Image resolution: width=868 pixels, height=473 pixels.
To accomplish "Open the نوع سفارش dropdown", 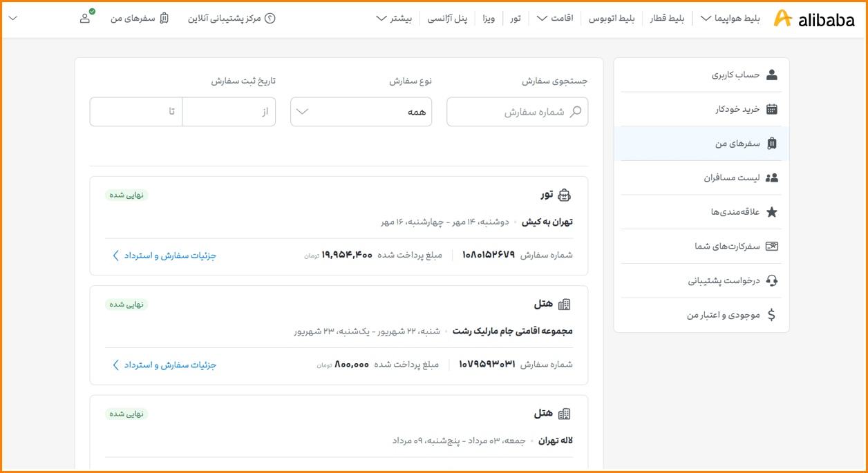I will tap(361, 112).
